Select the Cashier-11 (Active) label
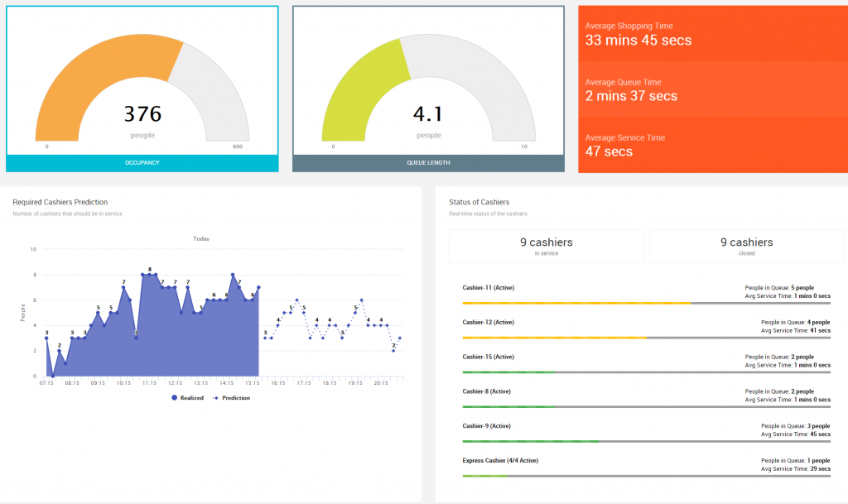Image resolution: width=848 pixels, height=504 pixels. (489, 287)
